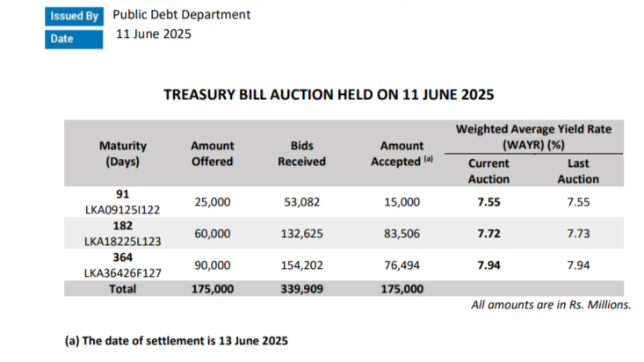Click the 'Amount Accepted' column header
Image resolution: width=644 pixels, height=362 pixels.
[x=402, y=154]
